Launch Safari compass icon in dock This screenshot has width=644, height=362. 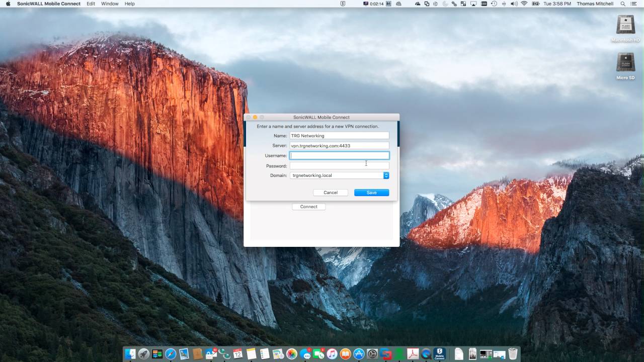click(171, 353)
